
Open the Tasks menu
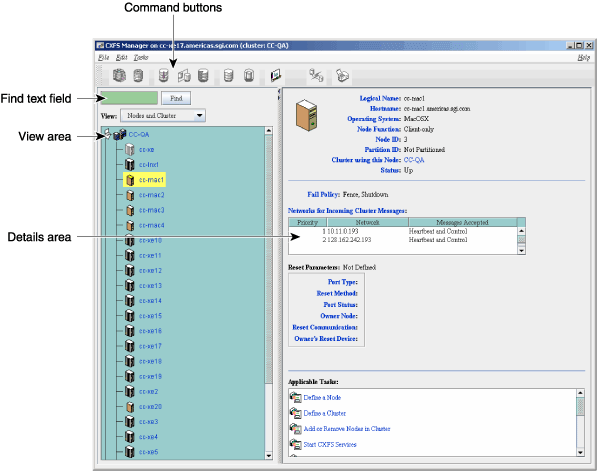(x=141, y=57)
